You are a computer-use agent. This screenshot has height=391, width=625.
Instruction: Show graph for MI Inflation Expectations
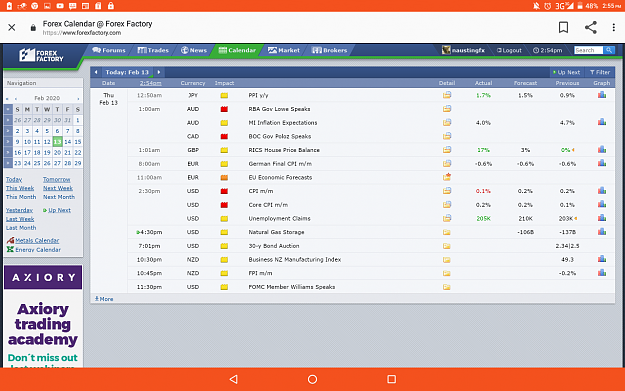click(601, 122)
